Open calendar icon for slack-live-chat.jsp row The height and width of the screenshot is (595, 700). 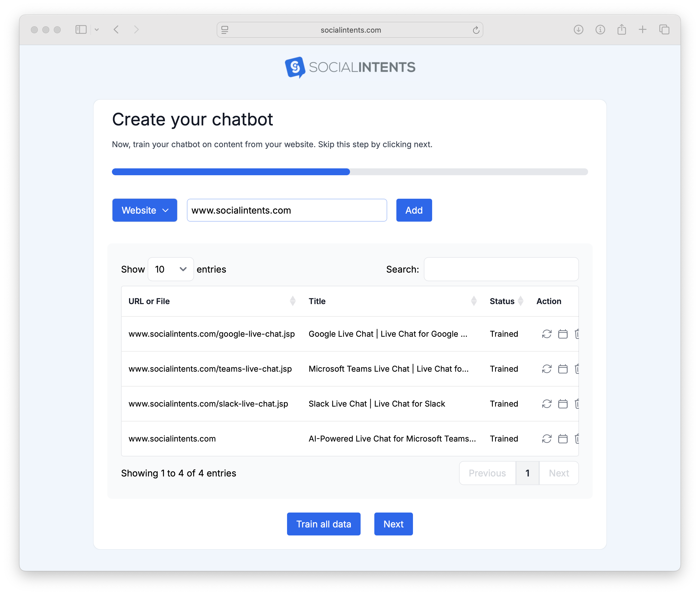pyautogui.click(x=563, y=404)
